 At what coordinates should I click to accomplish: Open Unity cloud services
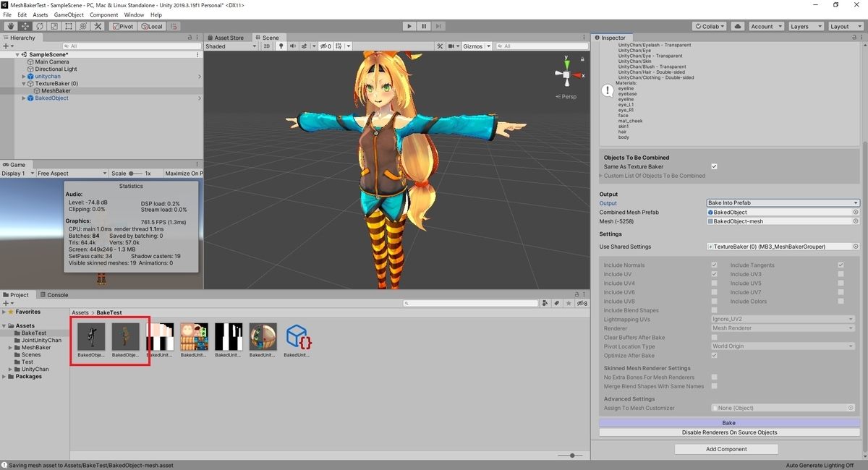737,26
